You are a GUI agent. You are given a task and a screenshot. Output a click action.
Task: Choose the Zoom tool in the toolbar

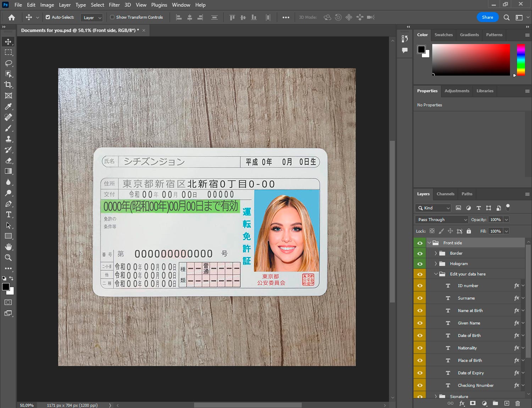pos(9,258)
